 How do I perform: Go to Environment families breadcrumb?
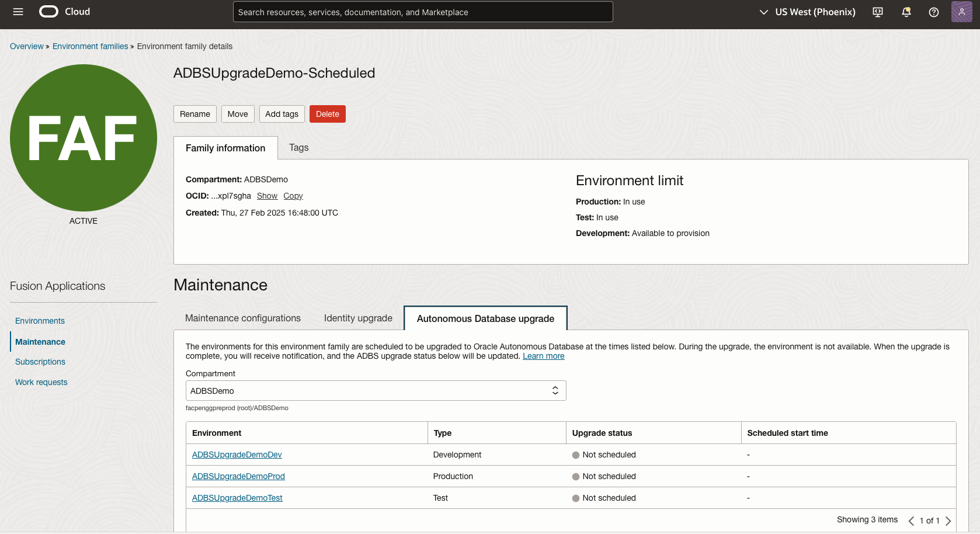click(x=90, y=46)
